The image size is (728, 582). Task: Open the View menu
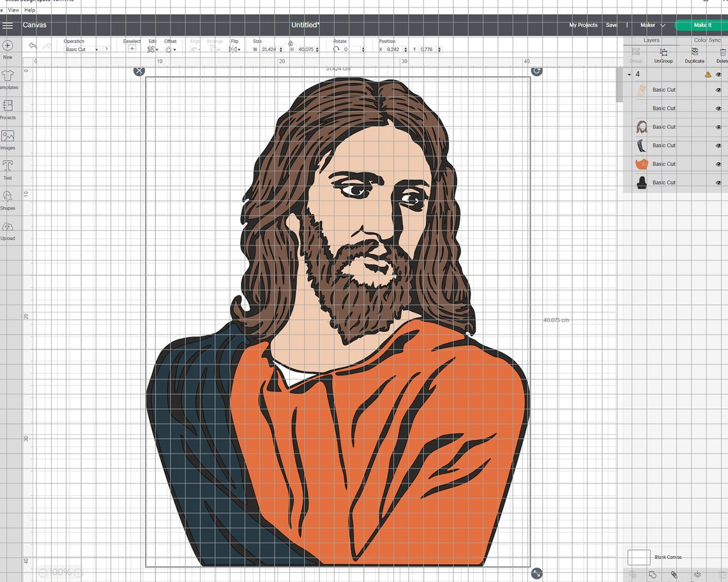[13, 10]
